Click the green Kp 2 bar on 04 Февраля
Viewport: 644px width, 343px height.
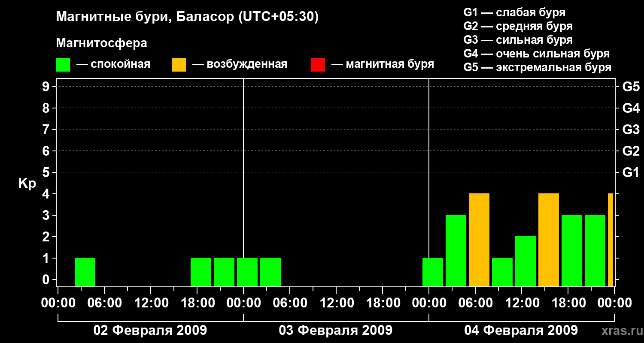[x=526, y=262]
